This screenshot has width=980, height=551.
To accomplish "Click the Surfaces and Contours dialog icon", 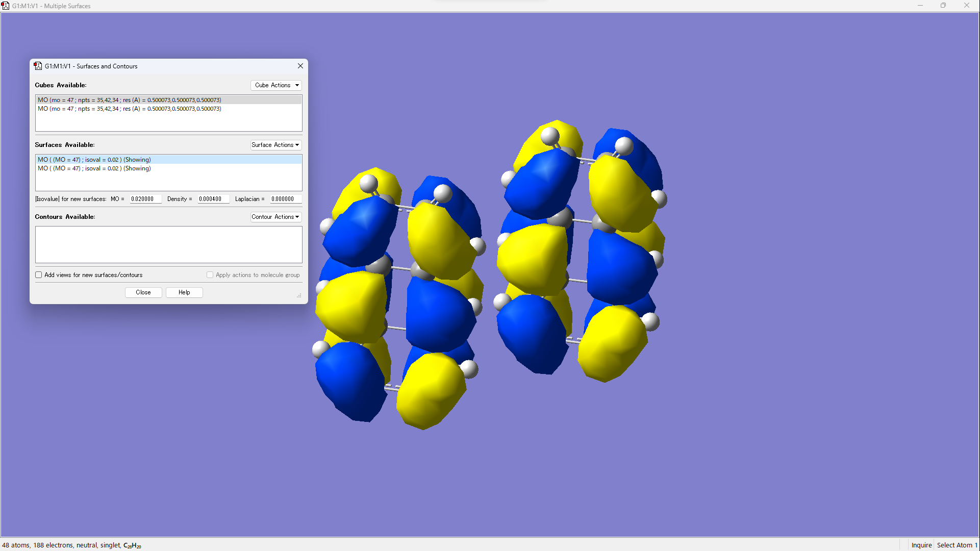I will [38, 66].
